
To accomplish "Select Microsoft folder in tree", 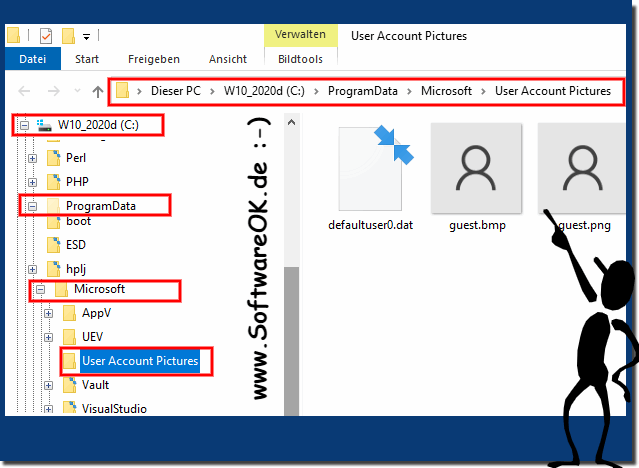I will point(99,289).
